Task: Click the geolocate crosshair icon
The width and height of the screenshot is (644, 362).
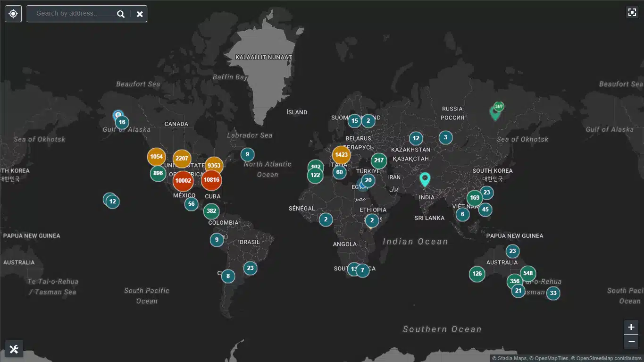Action: click(x=13, y=13)
